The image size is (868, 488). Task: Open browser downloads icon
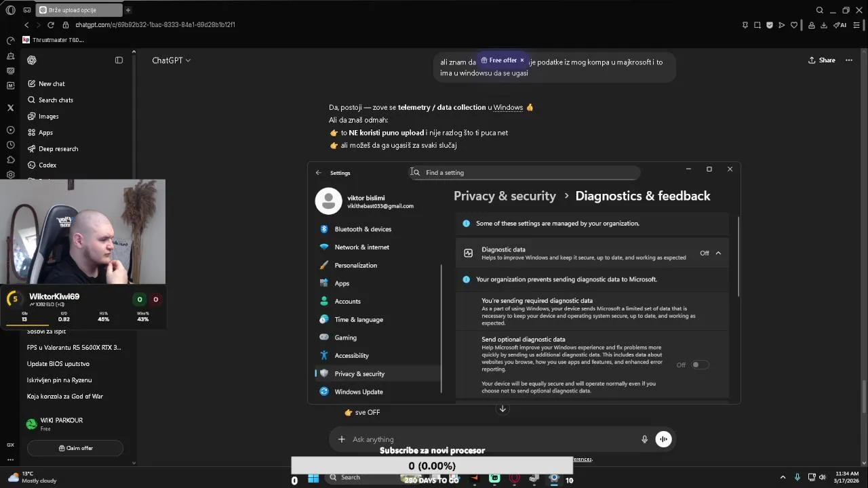click(824, 25)
